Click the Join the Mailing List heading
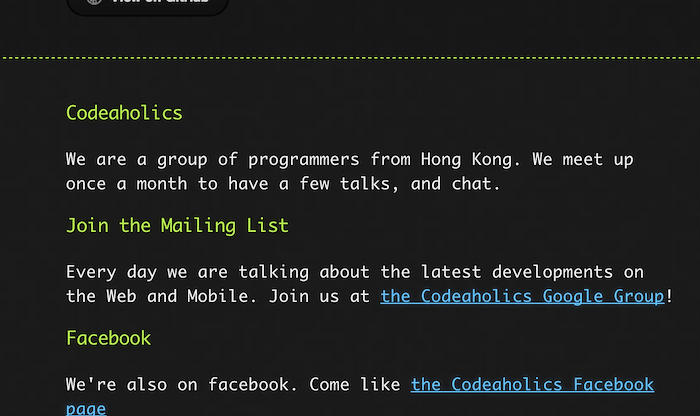The height and width of the screenshot is (416, 700). [177, 226]
